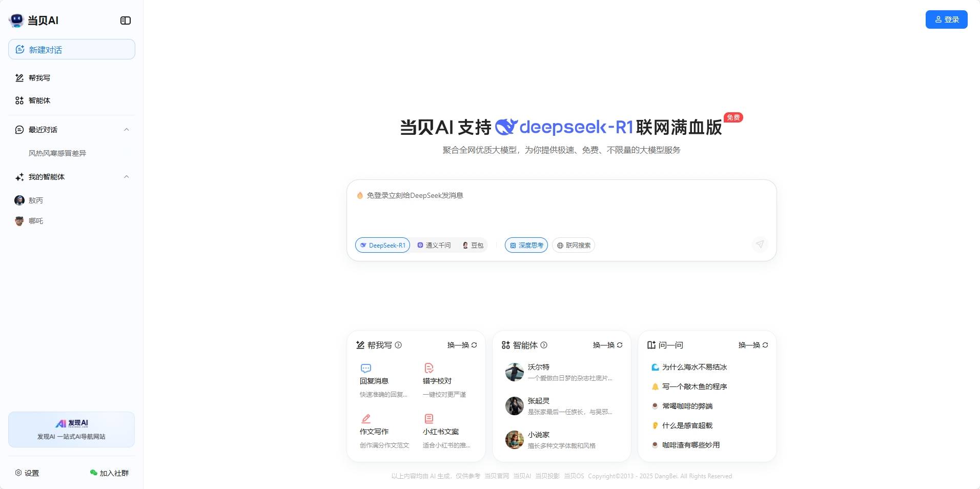Click the message input text area
The image size is (980, 489).
[561, 210]
